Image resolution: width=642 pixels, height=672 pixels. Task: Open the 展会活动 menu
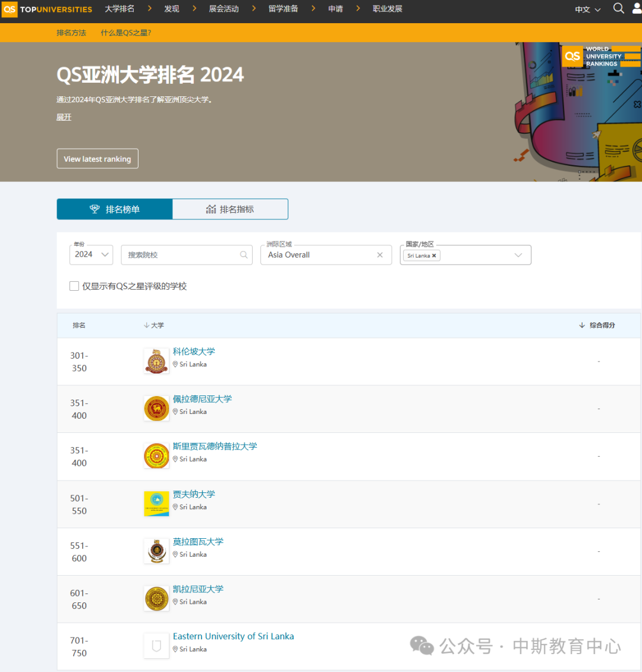pyautogui.click(x=224, y=9)
